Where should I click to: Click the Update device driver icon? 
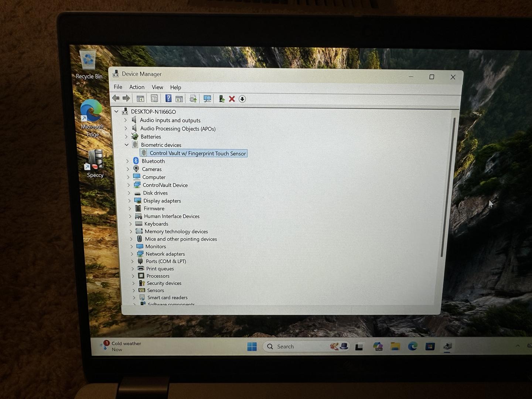[221, 99]
